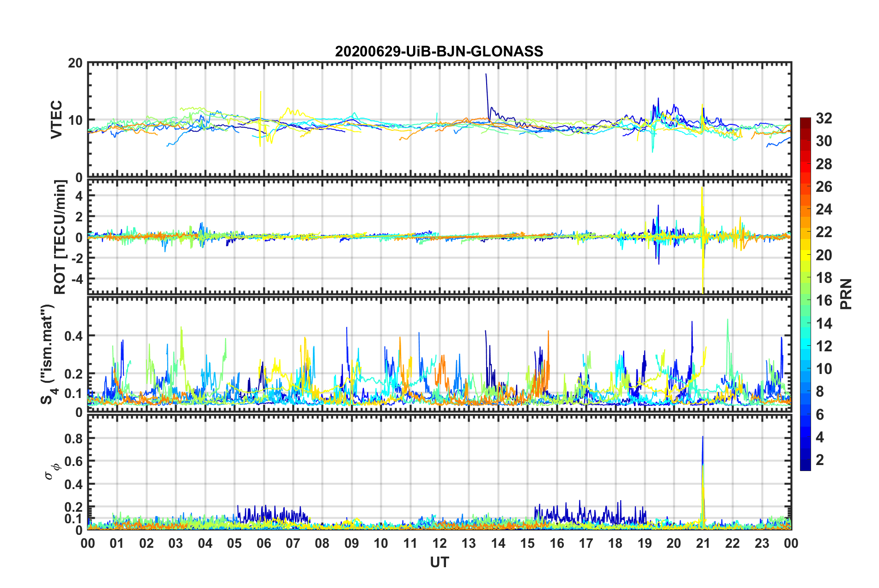Click colorbar tick label 24

click(824, 209)
